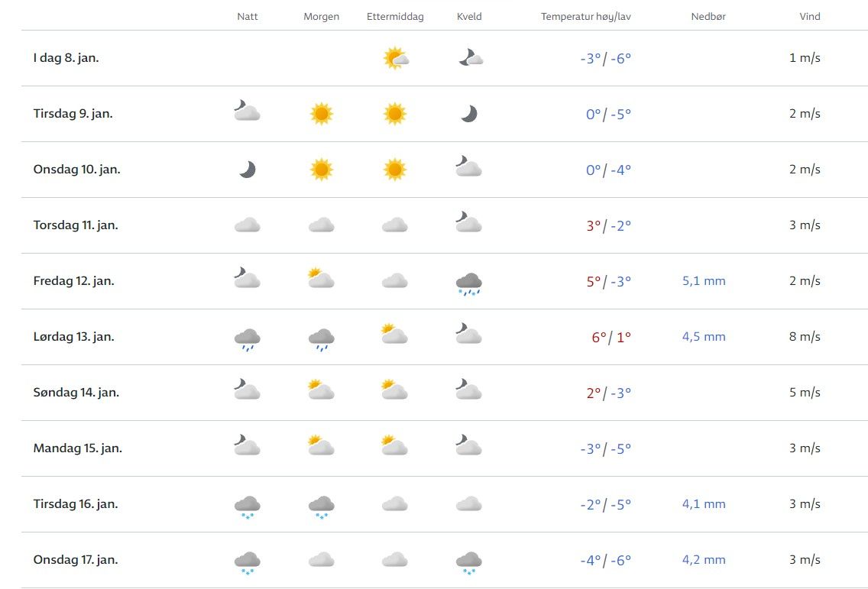Click the sun icon for Onsdag 10. jan. morning
Image resolution: width=868 pixels, height=589 pixels.
322,170
